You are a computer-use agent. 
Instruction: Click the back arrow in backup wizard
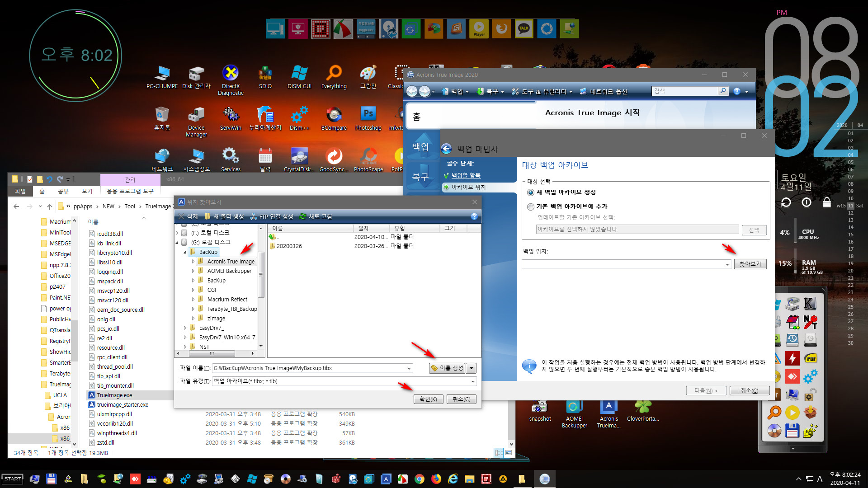pyautogui.click(x=446, y=149)
